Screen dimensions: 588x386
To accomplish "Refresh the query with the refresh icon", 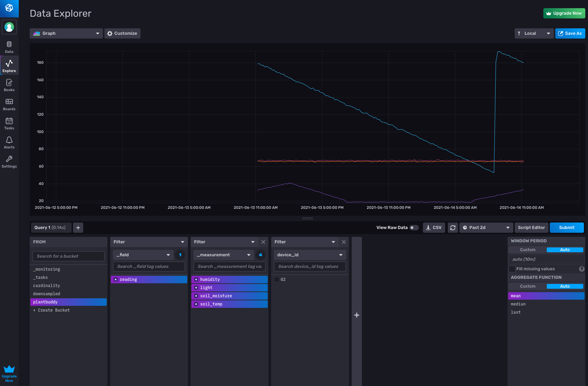I will click(453, 227).
